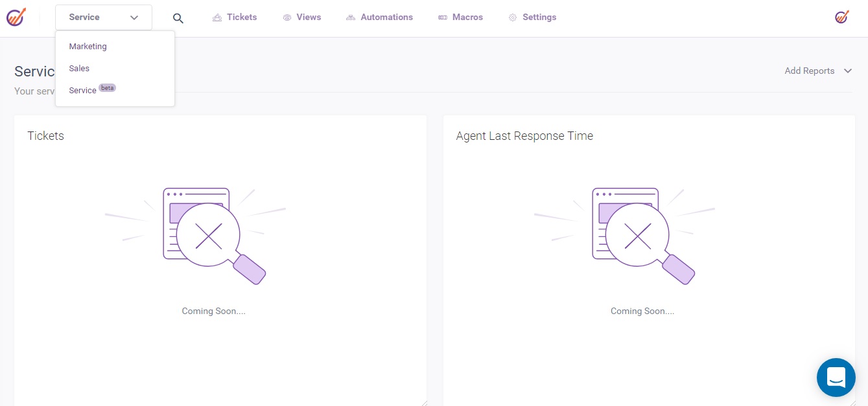Select Sales from the module menu
This screenshot has height=406, width=868.
(80, 69)
